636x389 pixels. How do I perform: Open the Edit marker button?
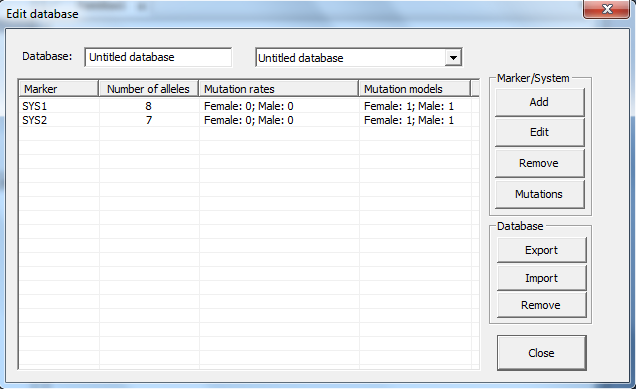click(539, 132)
